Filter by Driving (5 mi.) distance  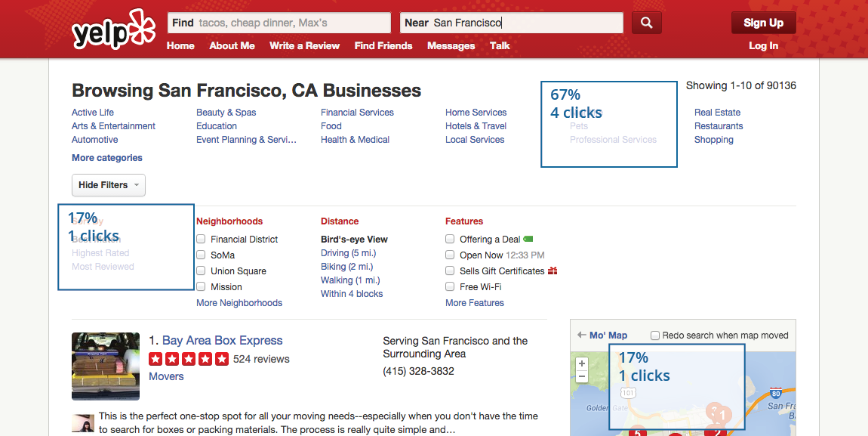(x=348, y=253)
